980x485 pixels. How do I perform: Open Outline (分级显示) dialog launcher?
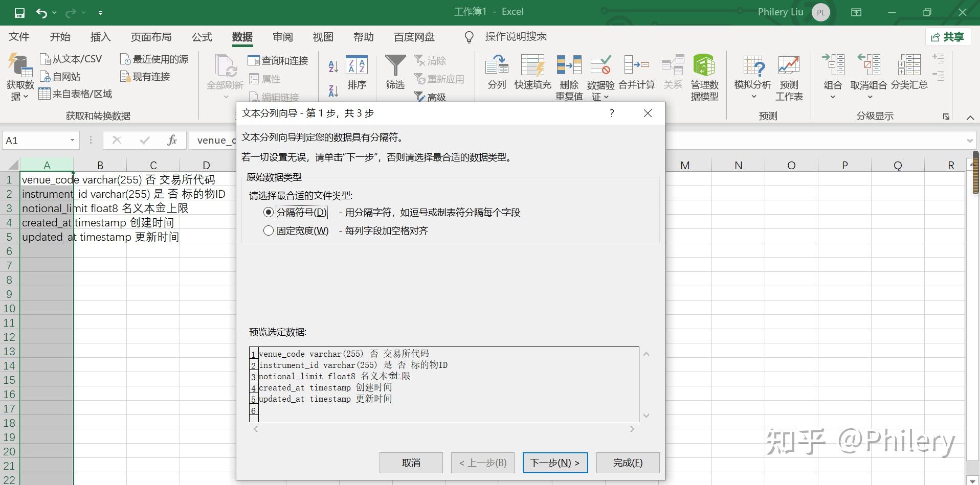[x=946, y=117]
